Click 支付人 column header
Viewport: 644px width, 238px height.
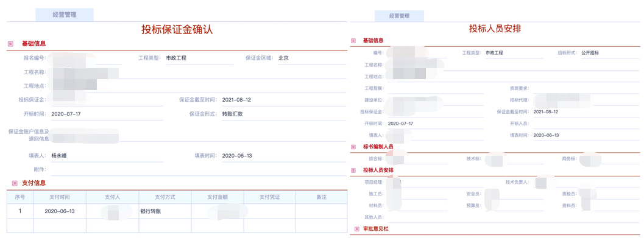pos(113,197)
